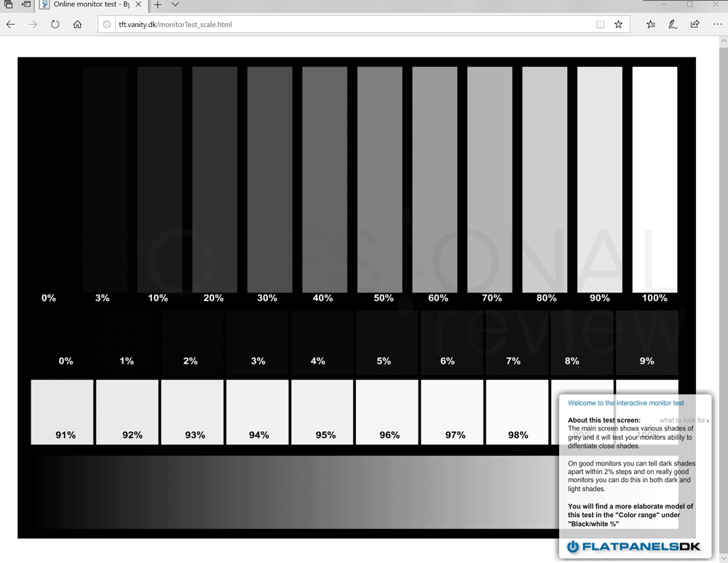This screenshot has width=728, height=563.
Task: Click the 95% light shade square
Action: pyautogui.click(x=323, y=412)
